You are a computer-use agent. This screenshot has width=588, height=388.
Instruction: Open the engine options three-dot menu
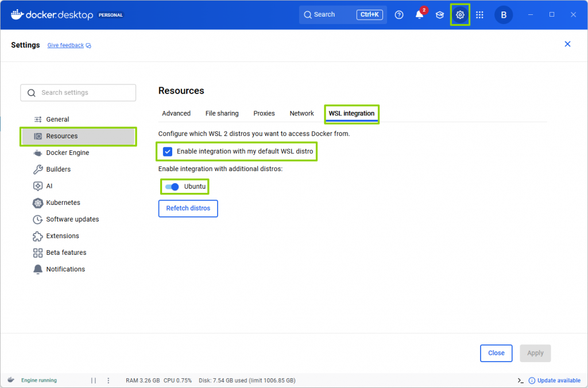pyautogui.click(x=109, y=381)
